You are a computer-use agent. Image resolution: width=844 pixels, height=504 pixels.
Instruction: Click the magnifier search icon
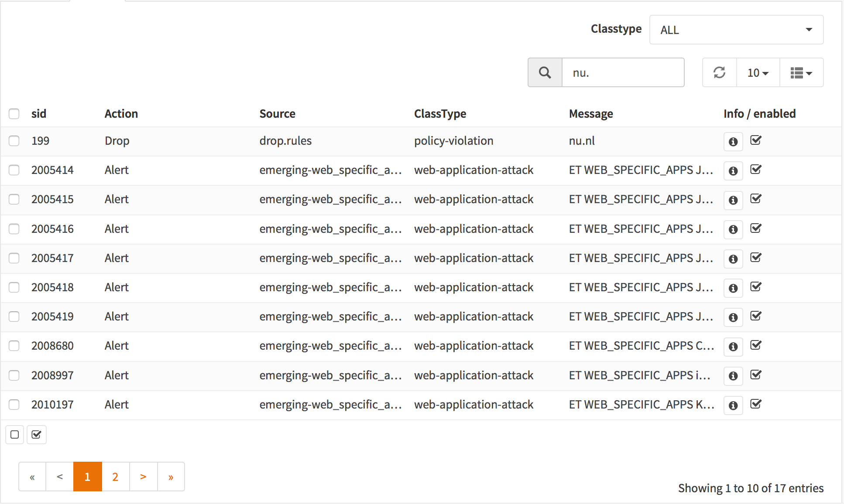545,72
